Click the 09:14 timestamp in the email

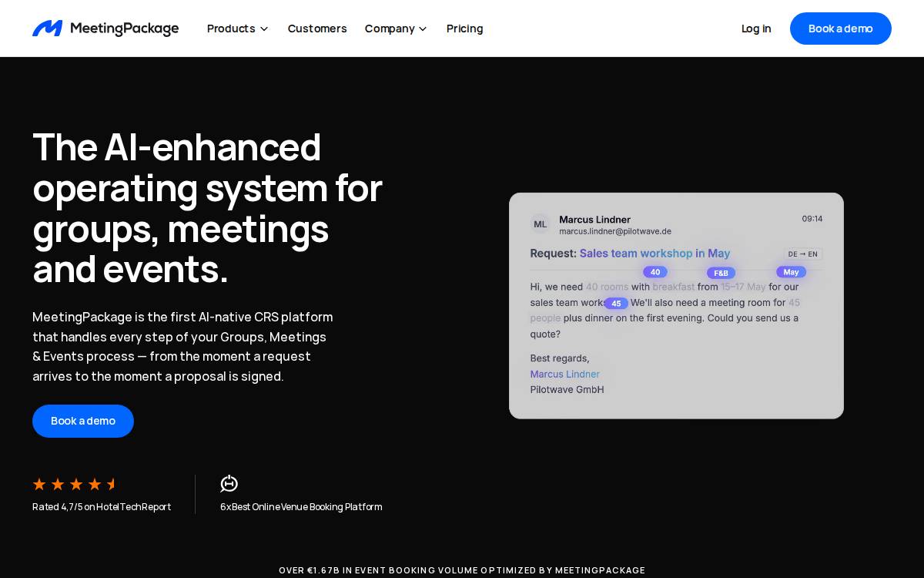[812, 219]
